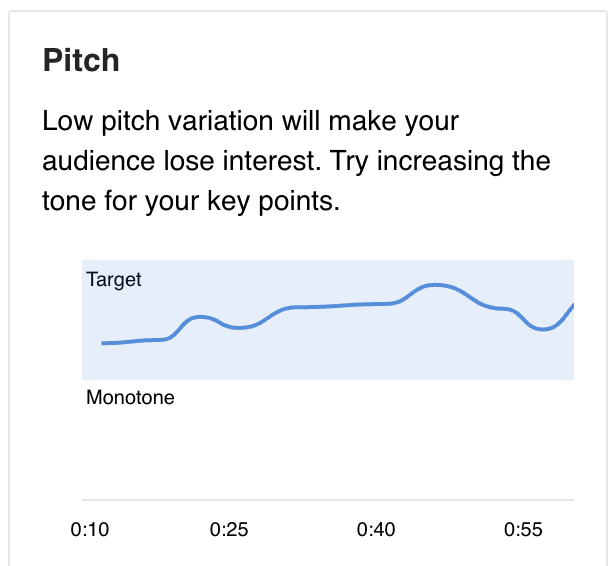The width and height of the screenshot is (614, 566).
Task: Click the pitch line's starting point
Action: 103,343
